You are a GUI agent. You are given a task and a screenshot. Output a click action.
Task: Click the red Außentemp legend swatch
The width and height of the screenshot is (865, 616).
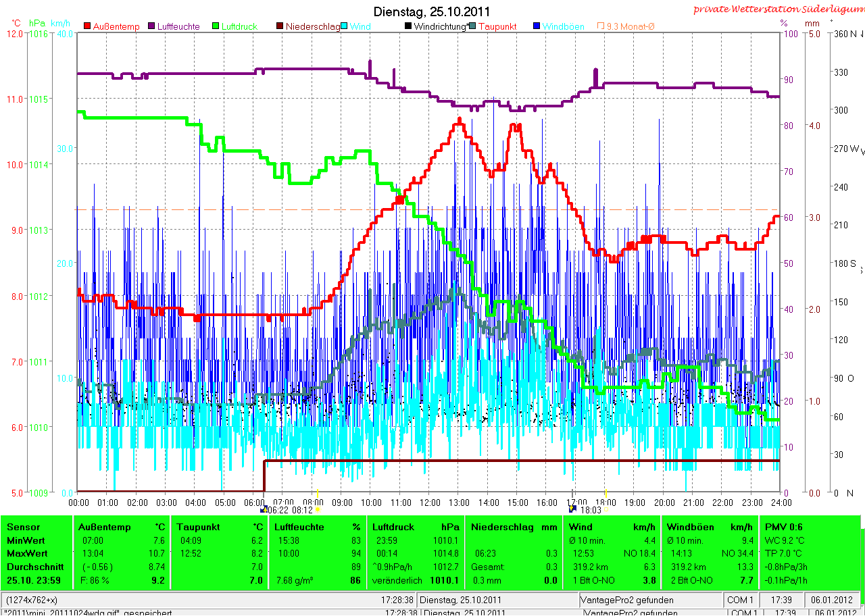coord(87,26)
